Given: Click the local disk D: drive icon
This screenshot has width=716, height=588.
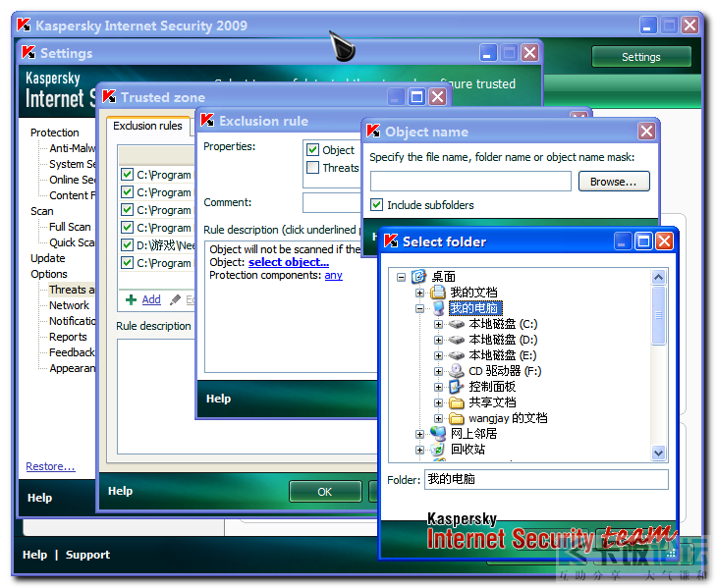Looking at the screenshot, I should (x=456, y=340).
